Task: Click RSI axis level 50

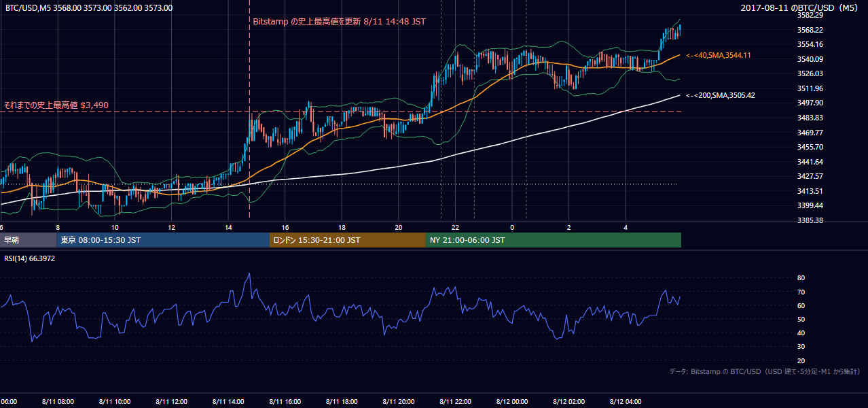Action: (x=801, y=319)
